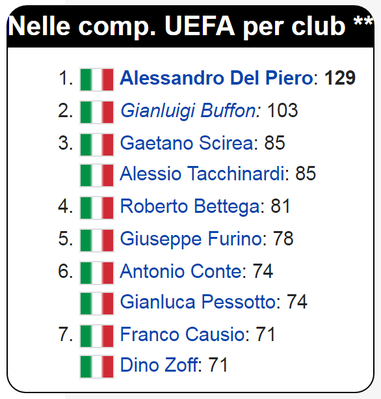Click the Italian flag beside Del Piero
Screen dimensions: 381x399
(97, 80)
